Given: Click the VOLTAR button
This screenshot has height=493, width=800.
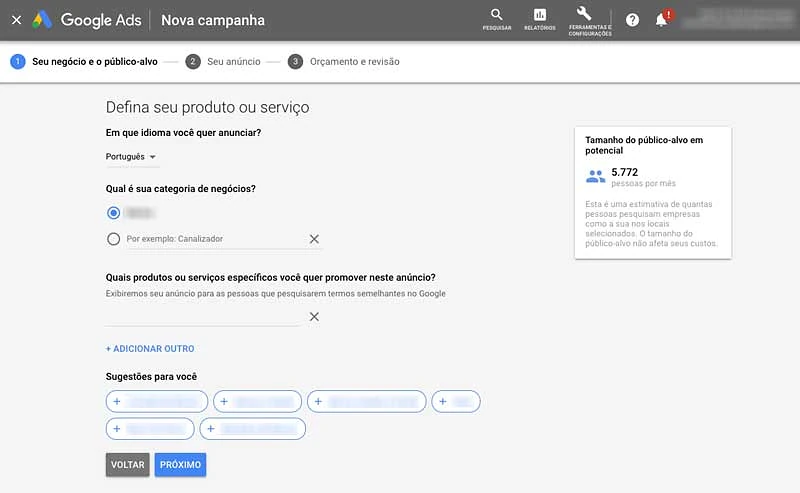Looking at the screenshot, I should pos(128,465).
